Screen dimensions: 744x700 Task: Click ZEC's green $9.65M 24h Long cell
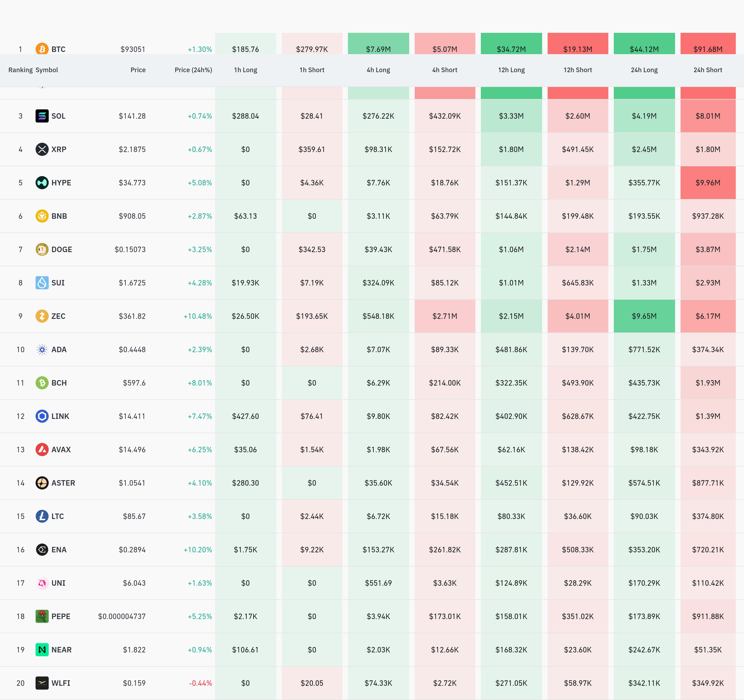[644, 316]
